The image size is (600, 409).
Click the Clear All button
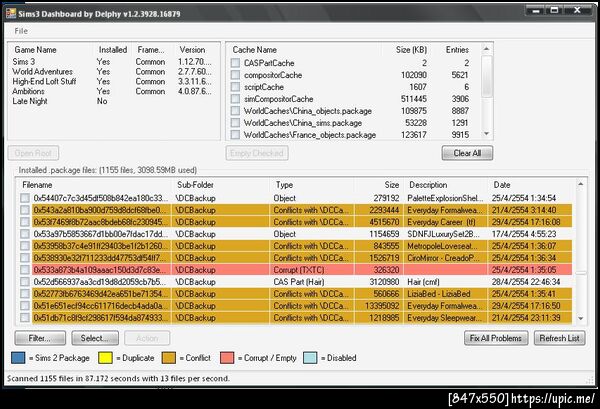[x=467, y=153]
